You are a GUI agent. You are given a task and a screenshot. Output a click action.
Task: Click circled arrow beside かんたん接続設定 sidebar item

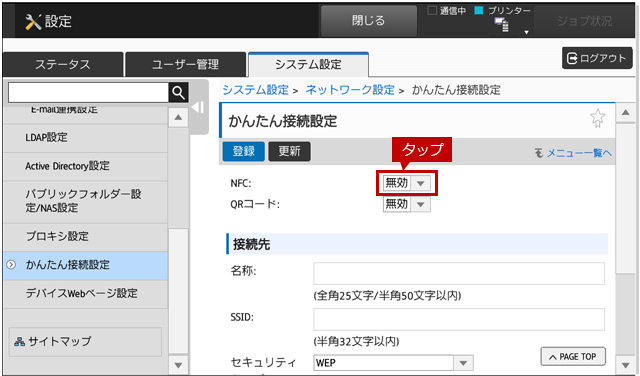click(11, 265)
